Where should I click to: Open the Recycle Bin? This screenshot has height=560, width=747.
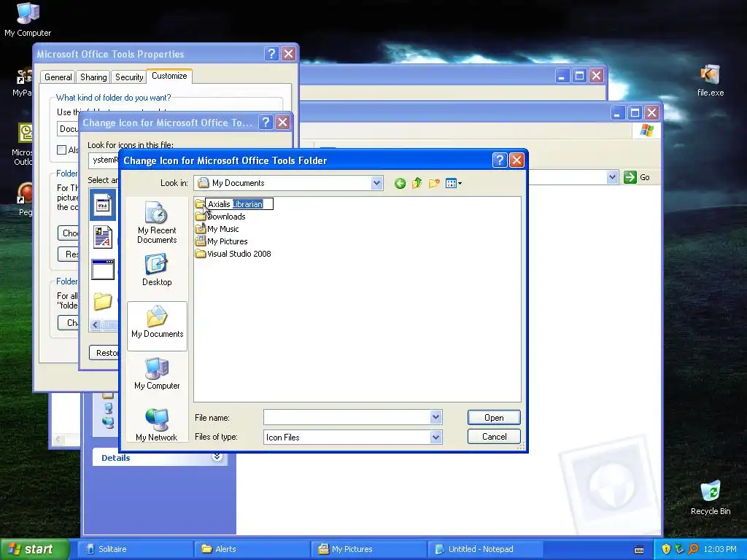tap(711, 497)
